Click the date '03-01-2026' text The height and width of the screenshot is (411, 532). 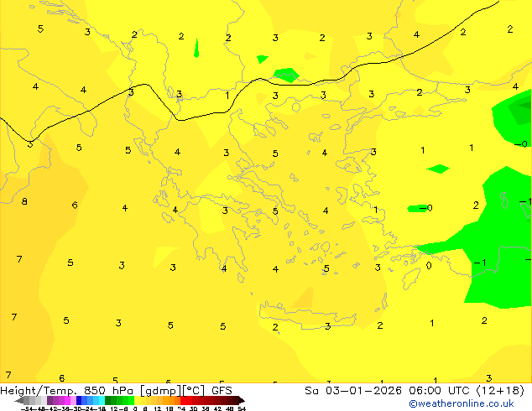(x=363, y=391)
